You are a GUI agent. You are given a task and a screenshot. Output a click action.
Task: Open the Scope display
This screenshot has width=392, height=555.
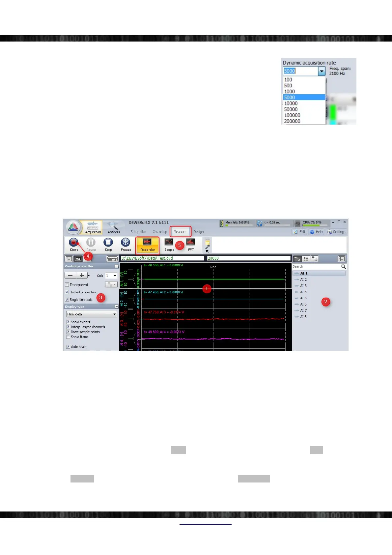tap(169, 245)
